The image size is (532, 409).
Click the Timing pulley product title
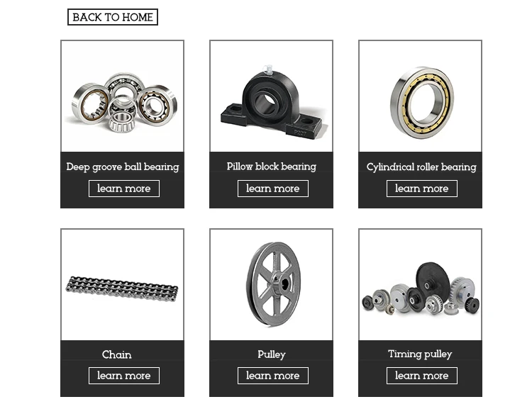420,354
